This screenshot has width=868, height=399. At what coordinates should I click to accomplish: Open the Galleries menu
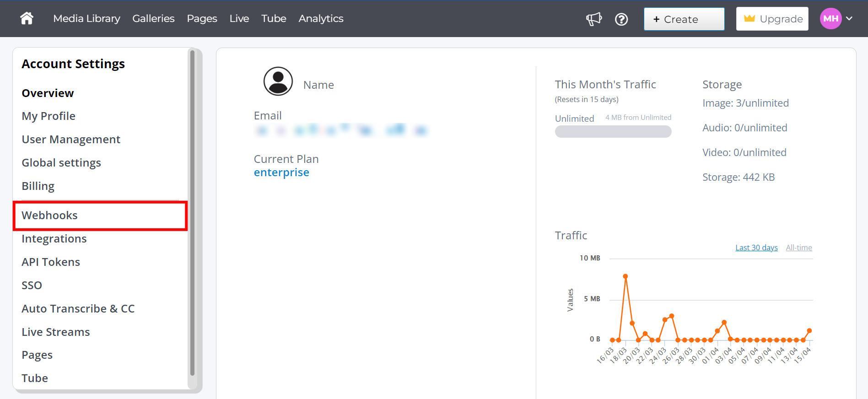[x=153, y=18]
